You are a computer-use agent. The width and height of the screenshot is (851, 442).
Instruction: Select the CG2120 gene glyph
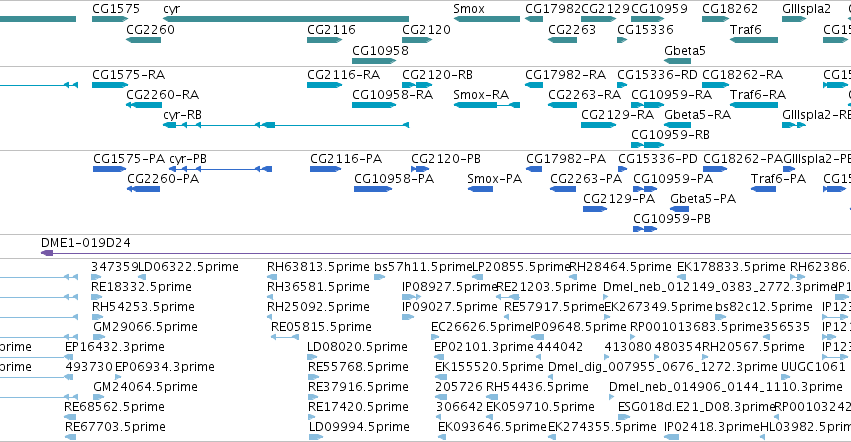click(417, 40)
